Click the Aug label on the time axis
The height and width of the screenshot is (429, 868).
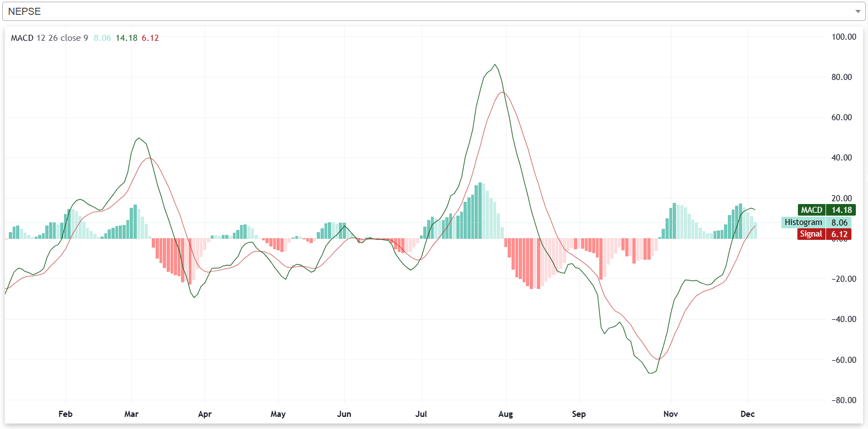point(505,414)
